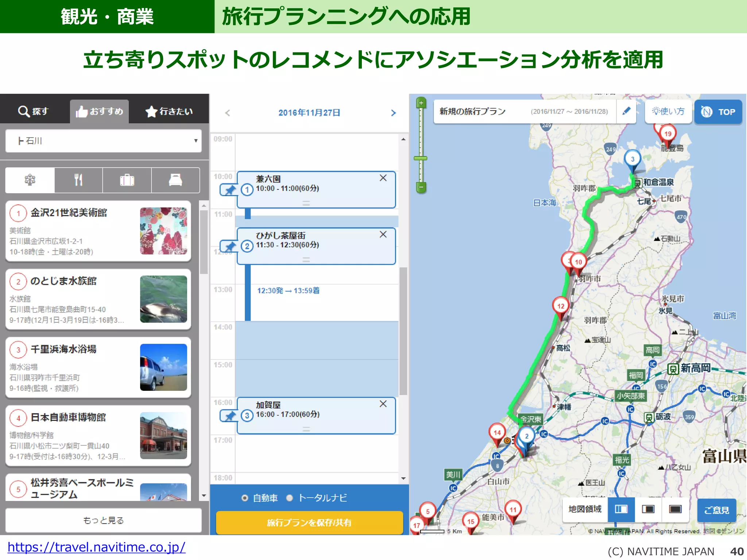Click the ご意見 feedback button
The image size is (747, 560).
click(x=716, y=510)
